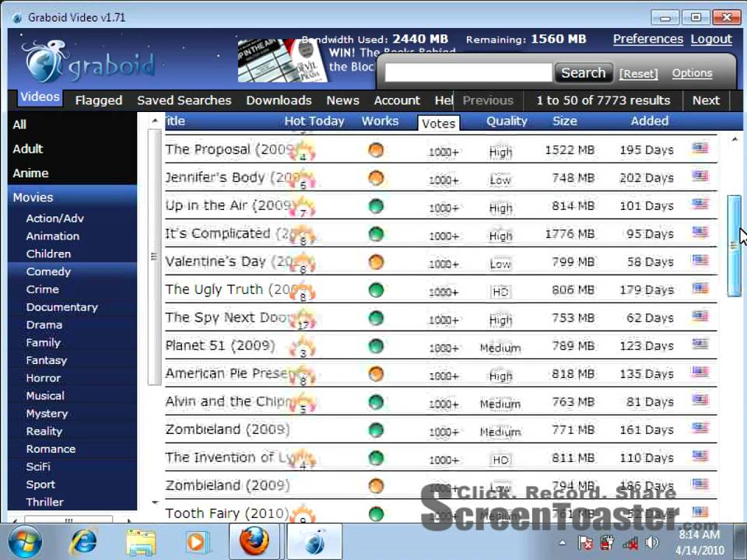
Task: Click the green Works dot for It's Complicated
Action: coord(376,234)
